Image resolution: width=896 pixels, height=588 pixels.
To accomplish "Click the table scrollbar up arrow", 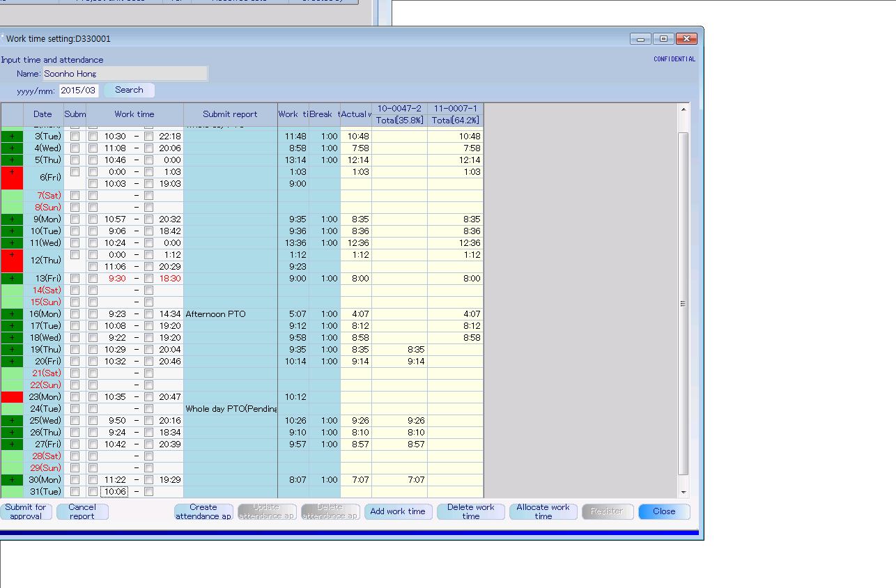I will tap(683, 109).
